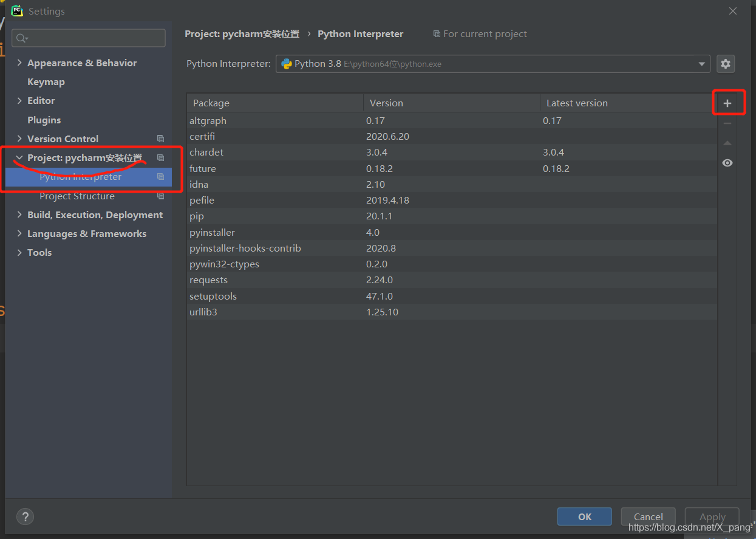
Task: Click the project-level icon beside Python Interpreter row
Action: tap(160, 177)
